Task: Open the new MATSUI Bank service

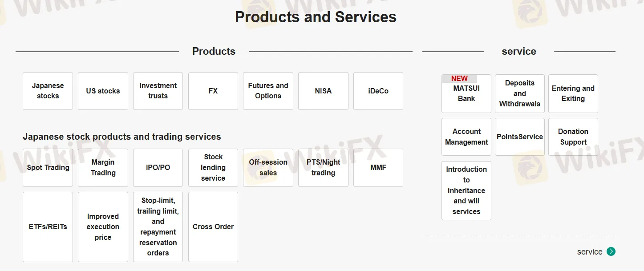Action: click(x=466, y=93)
